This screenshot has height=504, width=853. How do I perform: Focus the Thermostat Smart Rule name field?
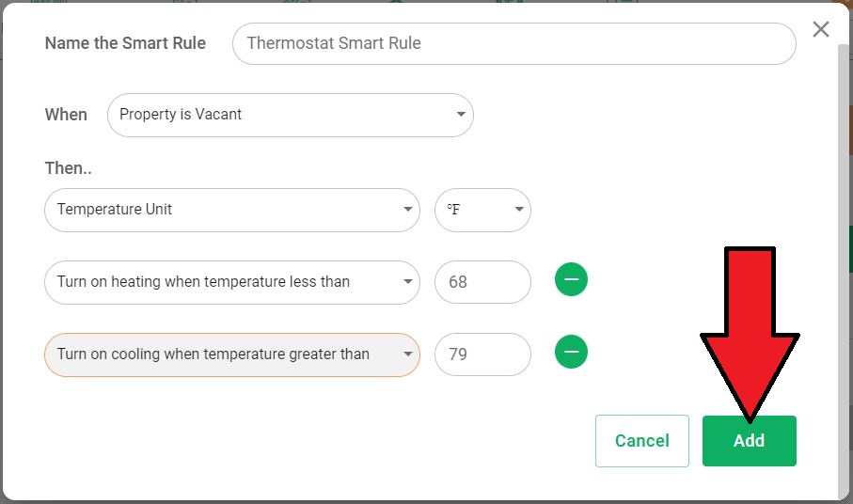514,43
